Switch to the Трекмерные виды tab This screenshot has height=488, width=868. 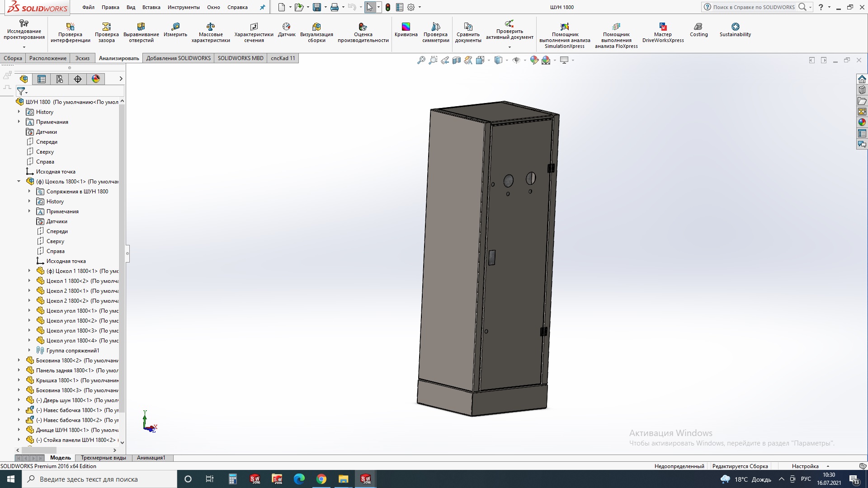tap(103, 458)
